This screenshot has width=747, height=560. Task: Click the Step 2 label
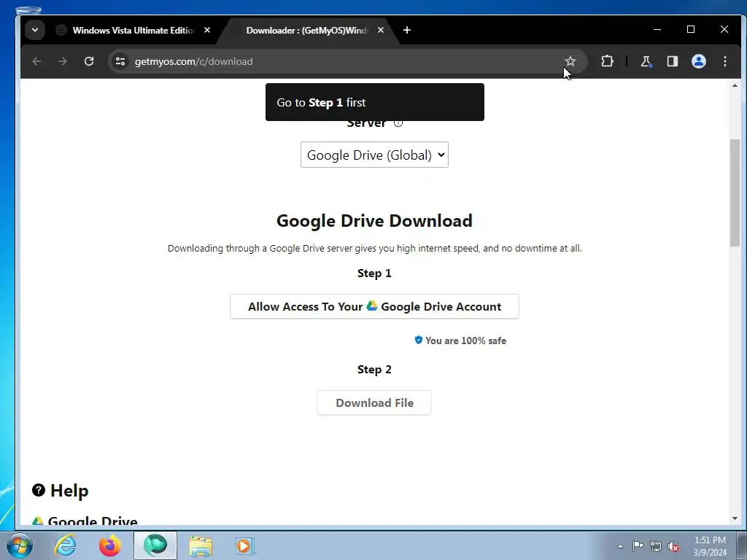coord(374,370)
